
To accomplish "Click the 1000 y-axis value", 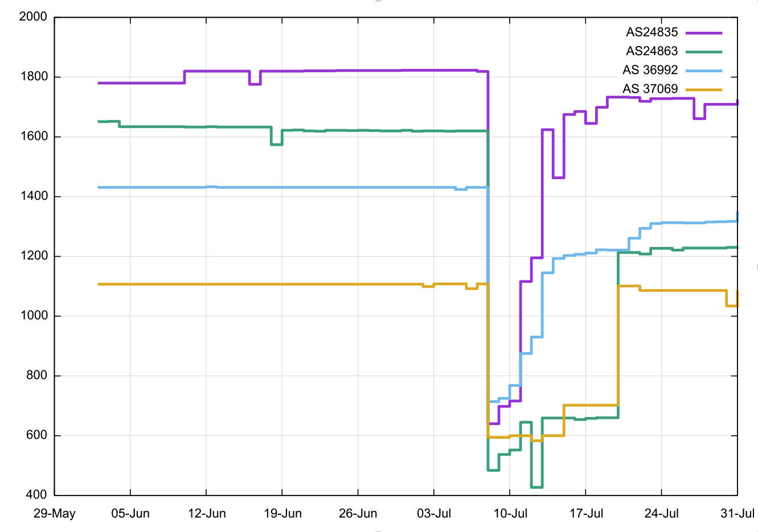I will pos(33,316).
